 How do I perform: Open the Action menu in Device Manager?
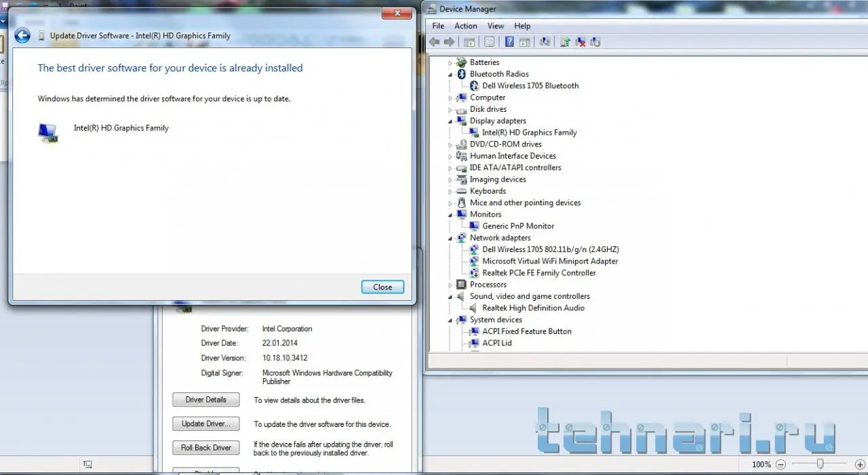(x=466, y=26)
